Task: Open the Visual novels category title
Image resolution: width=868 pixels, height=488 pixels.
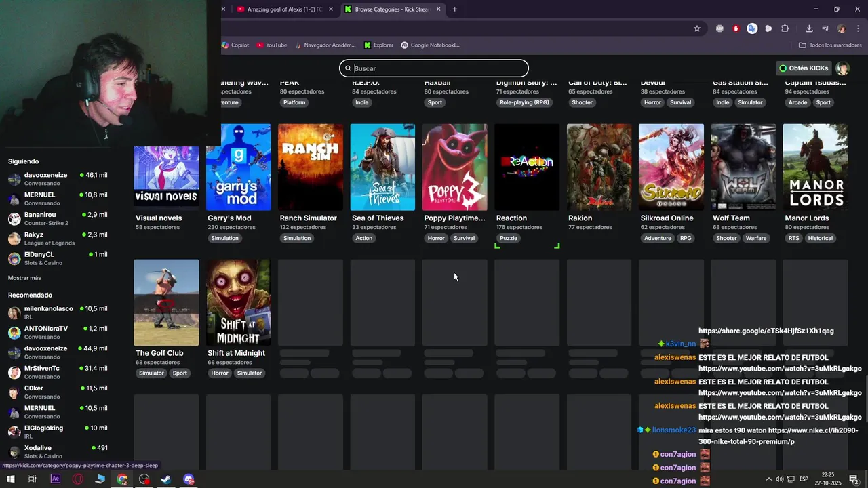Action: pos(159,218)
